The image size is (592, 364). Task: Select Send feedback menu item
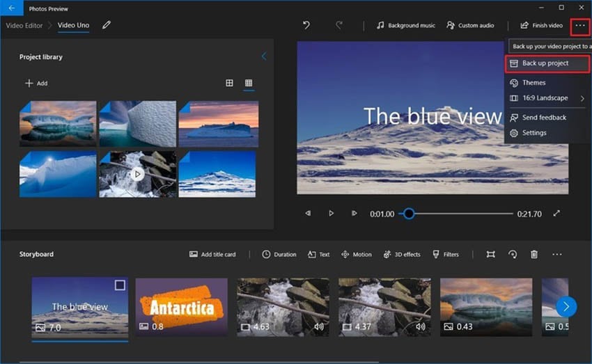point(547,118)
